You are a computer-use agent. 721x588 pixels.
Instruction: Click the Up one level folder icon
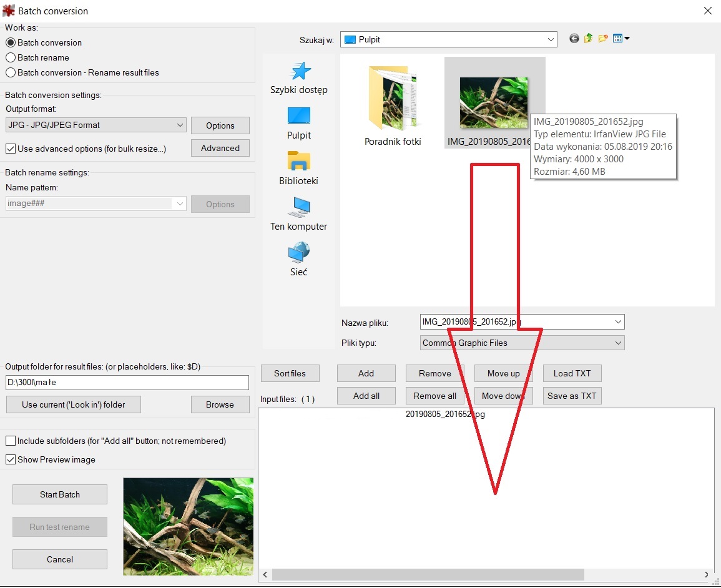click(589, 39)
